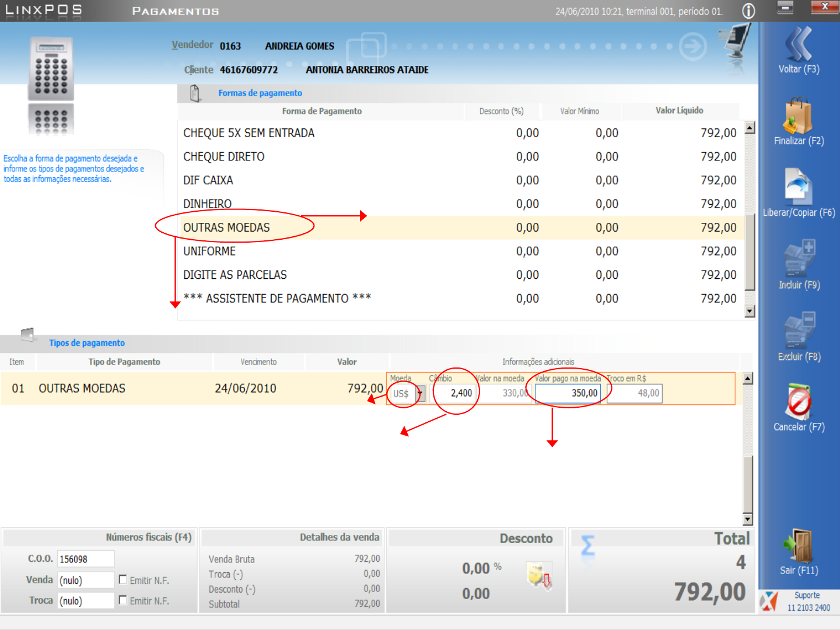Open Liberar/Copiar (F6)
Viewport: 840px width, 630px height.
point(799,193)
